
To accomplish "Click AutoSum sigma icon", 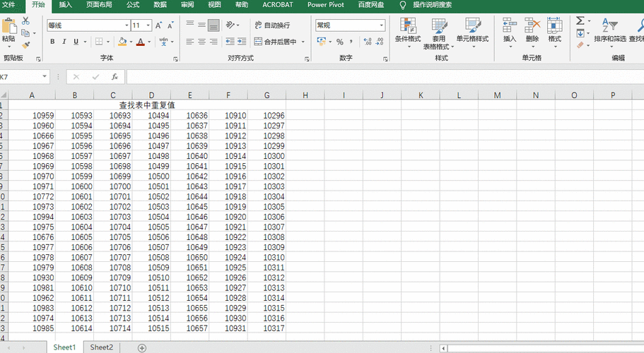I will (580, 20).
